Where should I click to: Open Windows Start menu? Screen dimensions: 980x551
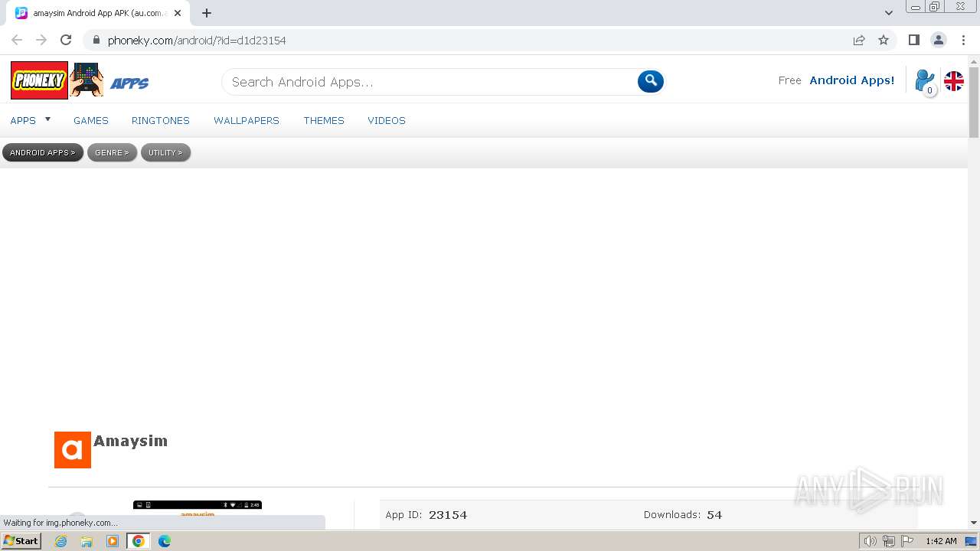click(21, 540)
